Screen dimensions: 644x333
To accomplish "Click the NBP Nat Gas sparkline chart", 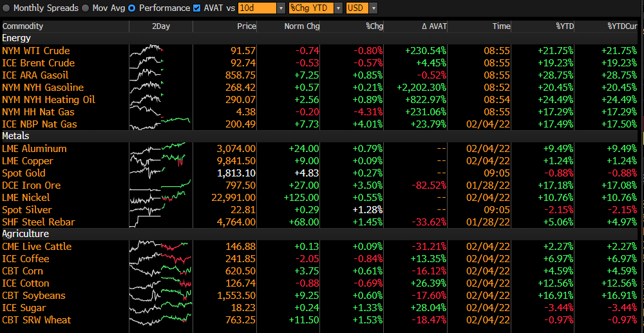I will tap(160, 124).
